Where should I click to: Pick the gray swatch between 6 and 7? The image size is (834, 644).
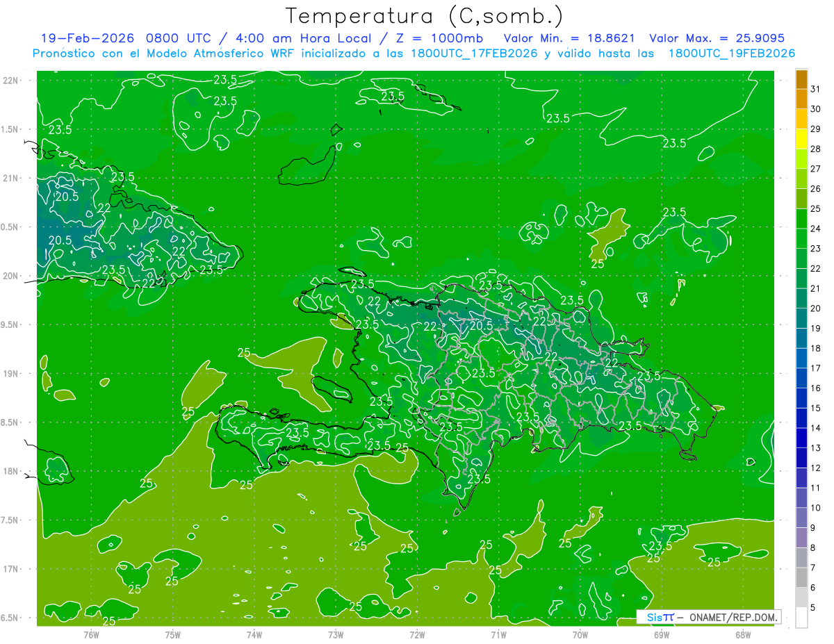(x=802, y=577)
